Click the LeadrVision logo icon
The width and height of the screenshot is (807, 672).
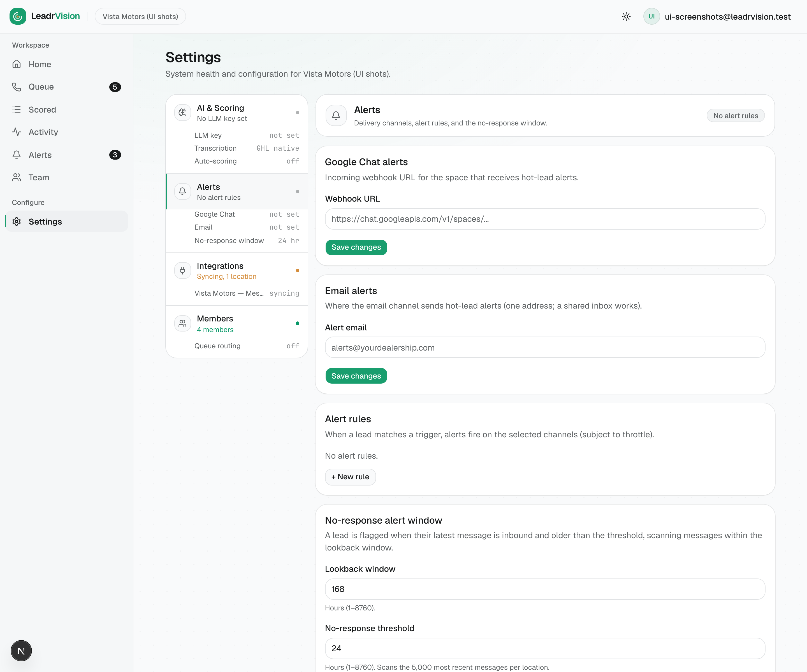18,16
